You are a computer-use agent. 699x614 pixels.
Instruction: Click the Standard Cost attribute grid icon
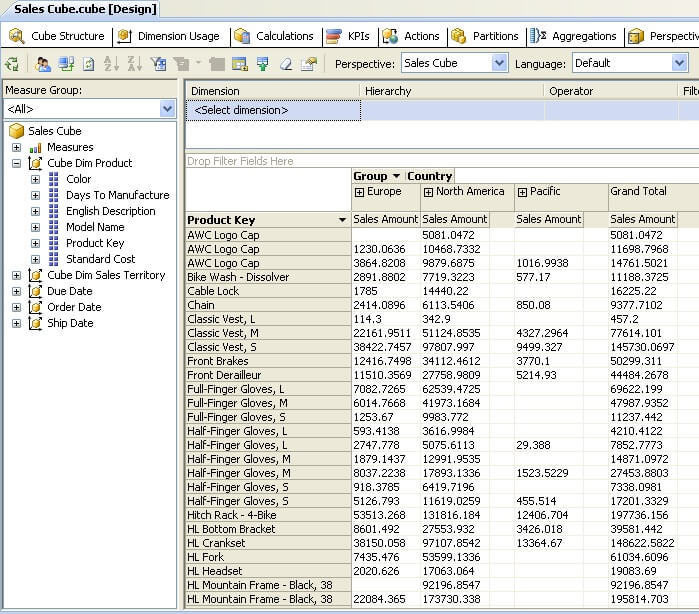53,259
